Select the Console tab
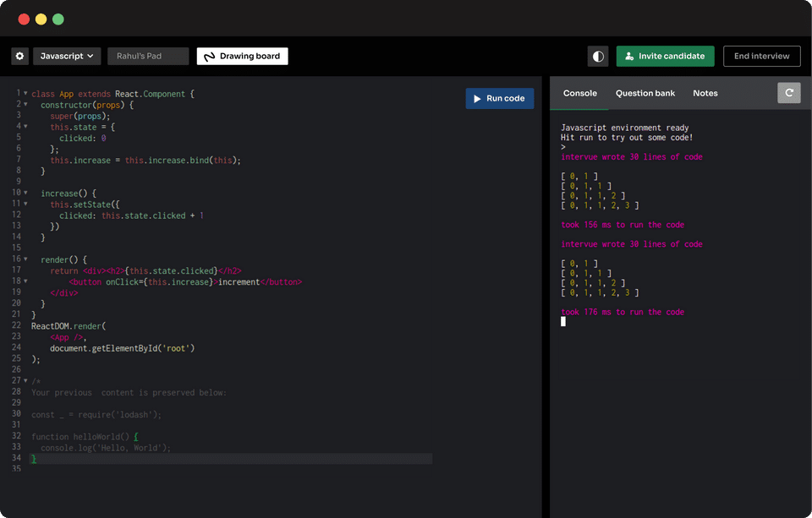The width and height of the screenshot is (812, 518). click(579, 93)
